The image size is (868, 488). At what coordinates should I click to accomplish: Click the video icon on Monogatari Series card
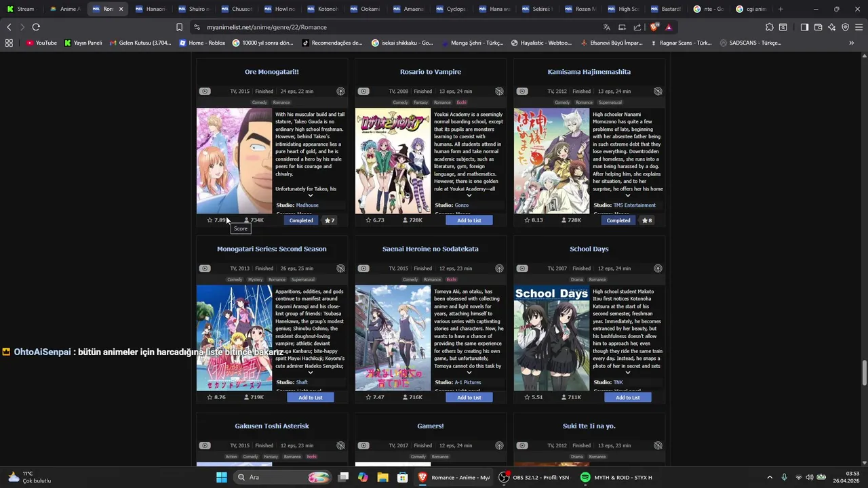pos(205,268)
